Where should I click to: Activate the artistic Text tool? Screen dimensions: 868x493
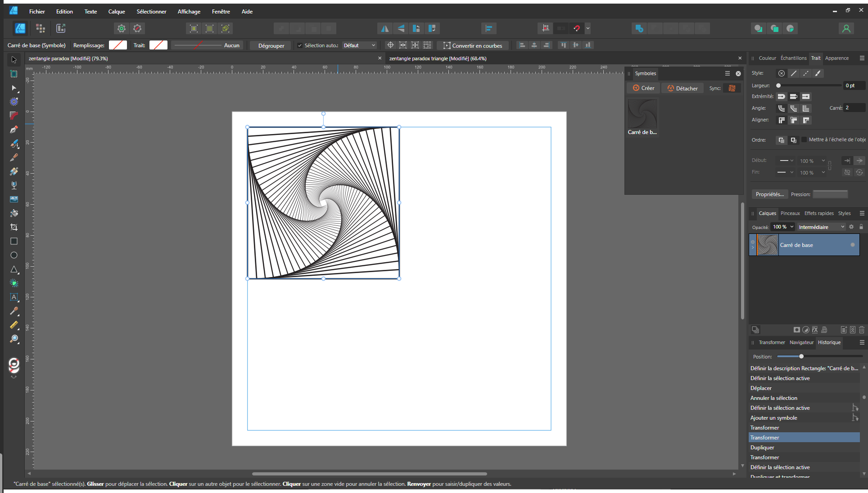[14, 297]
